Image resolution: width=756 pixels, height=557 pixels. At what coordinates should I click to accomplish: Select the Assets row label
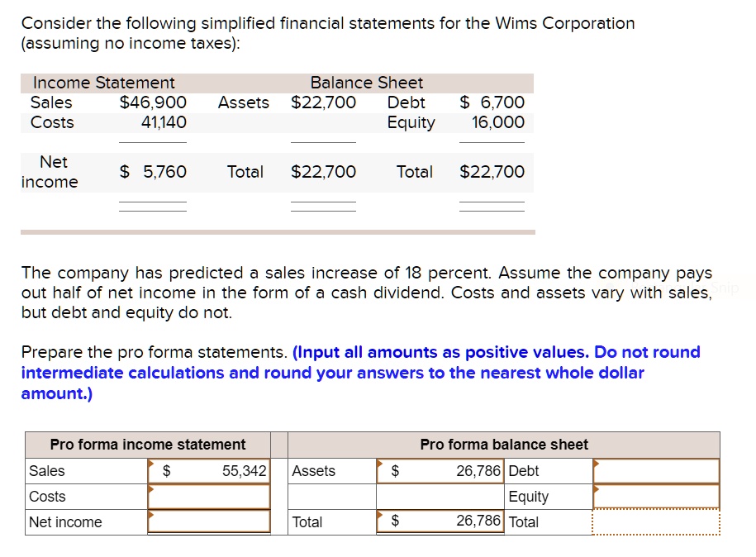pyautogui.click(x=312, y=471)
